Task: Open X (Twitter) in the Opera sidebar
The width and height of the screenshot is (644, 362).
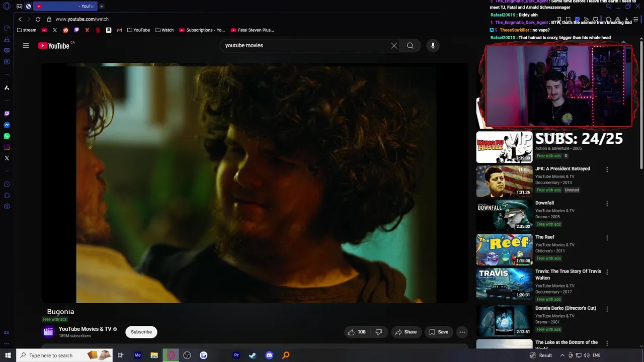Action: click(x=7, y=158)
